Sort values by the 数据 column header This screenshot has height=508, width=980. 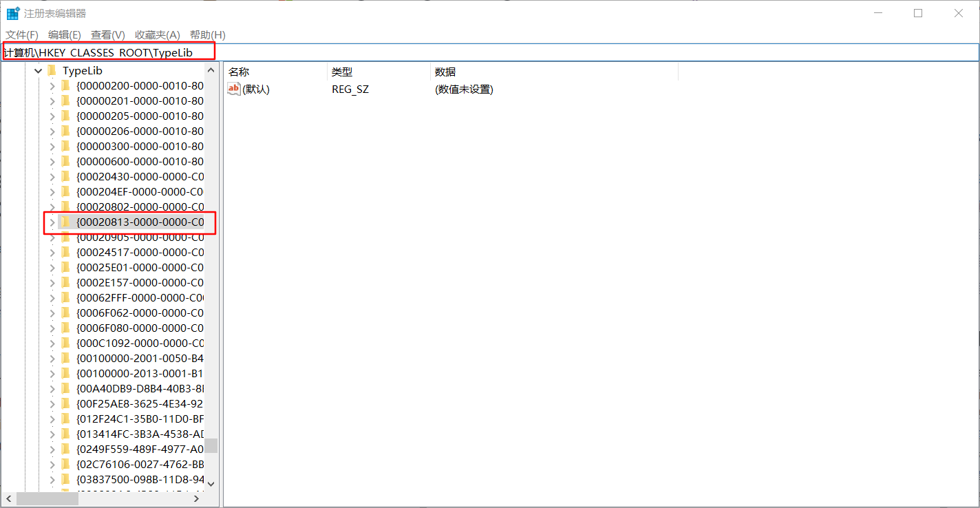pos(554,72)
